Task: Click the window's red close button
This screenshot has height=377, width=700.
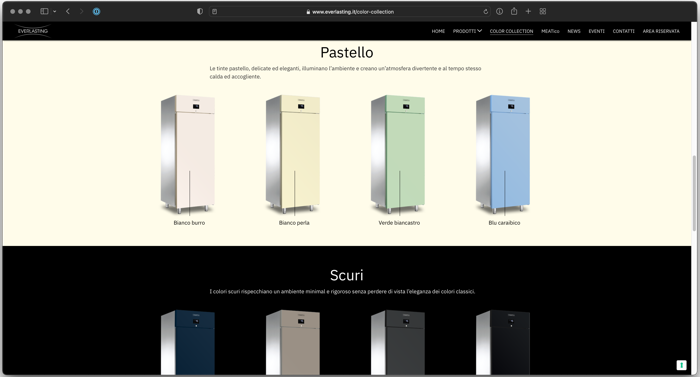Action: pos(12,12)
